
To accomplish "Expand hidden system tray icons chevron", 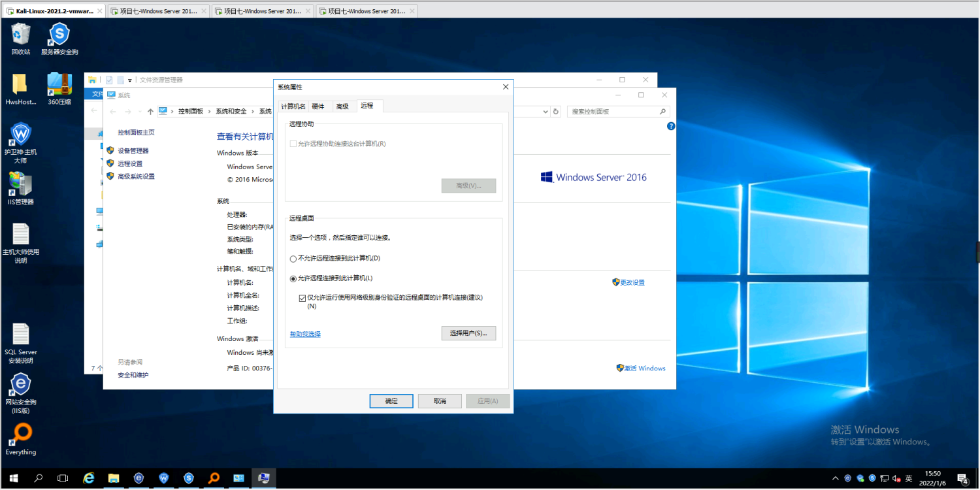I will pyautogui.click(x=836, y=478).
